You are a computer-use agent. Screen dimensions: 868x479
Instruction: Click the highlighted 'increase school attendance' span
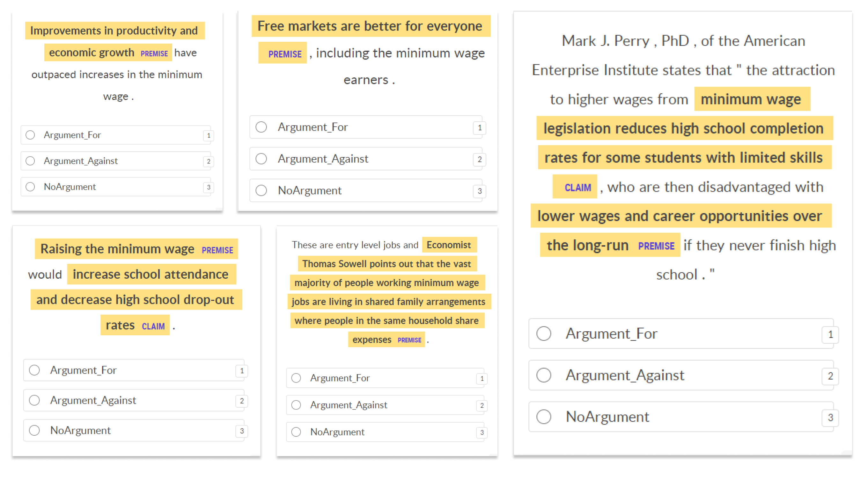point(151,274)
